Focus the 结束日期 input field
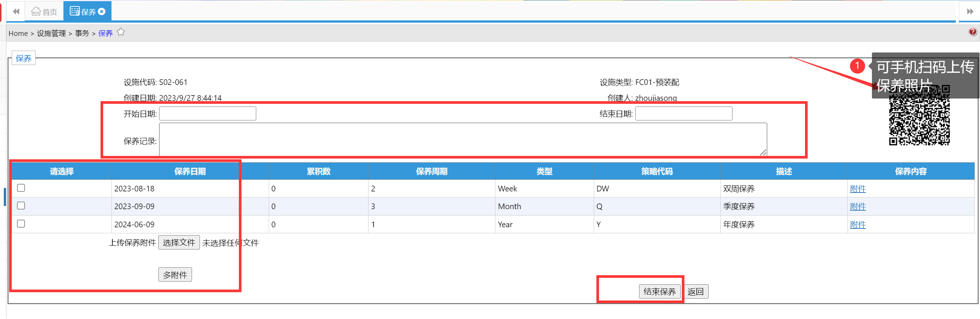980x319 pixels. pyautogui.click(x=684, y=113)
